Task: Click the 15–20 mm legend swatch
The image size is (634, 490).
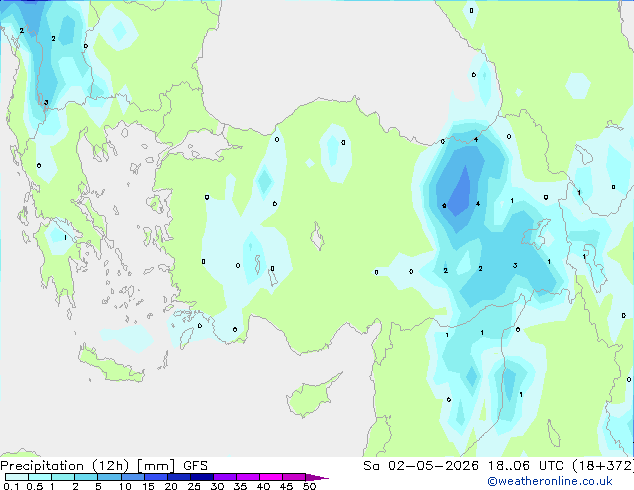Action: pyautogui.click(x=156, y=477)
